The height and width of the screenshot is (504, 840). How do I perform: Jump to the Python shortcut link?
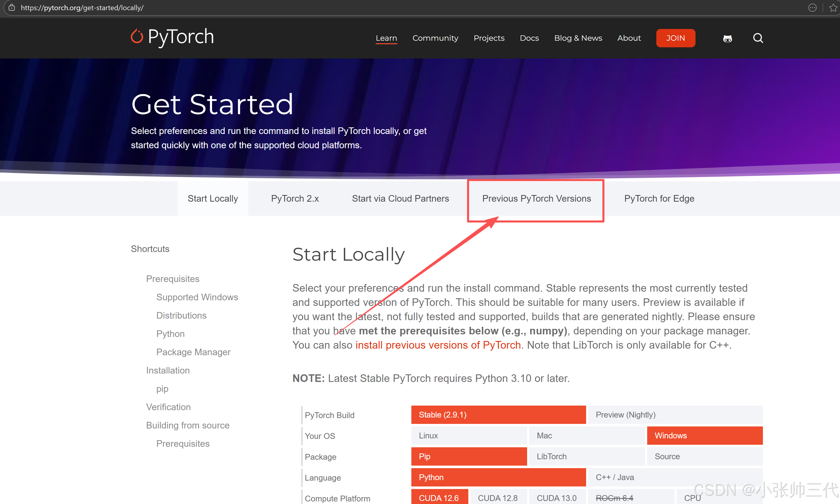tap(170, 334)
